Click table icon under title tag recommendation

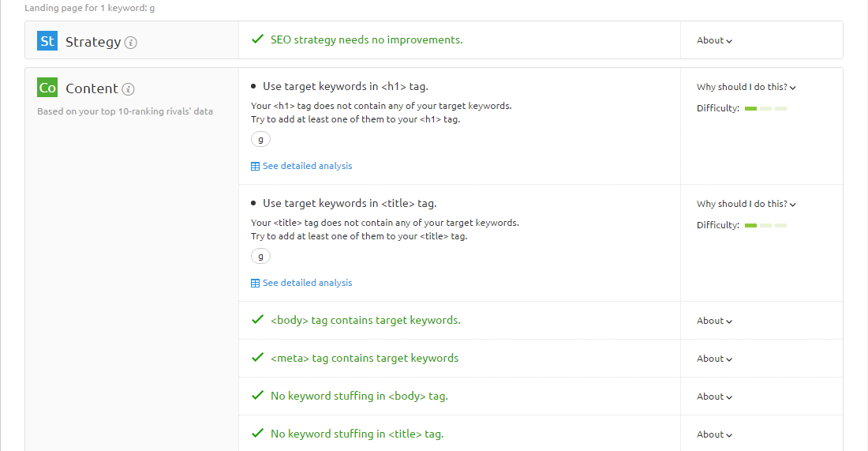[x=255, y=283]
